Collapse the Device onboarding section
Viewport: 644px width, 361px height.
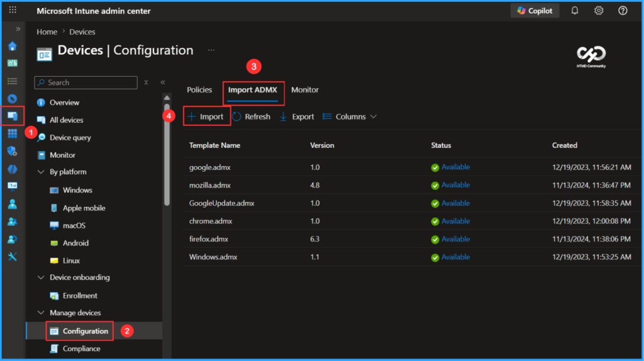[x=41, y=277]
